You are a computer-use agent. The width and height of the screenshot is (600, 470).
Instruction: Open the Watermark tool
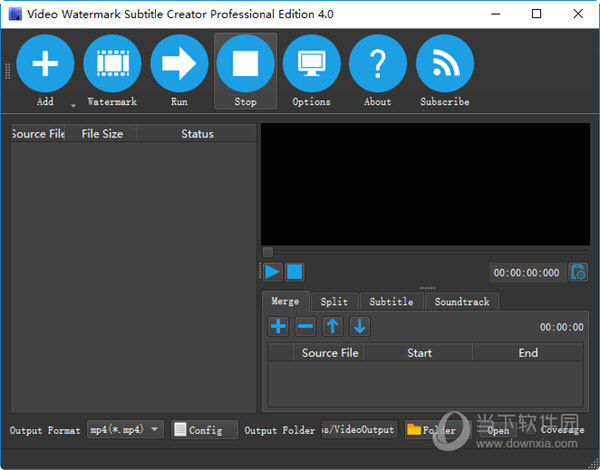pos(112,71)
